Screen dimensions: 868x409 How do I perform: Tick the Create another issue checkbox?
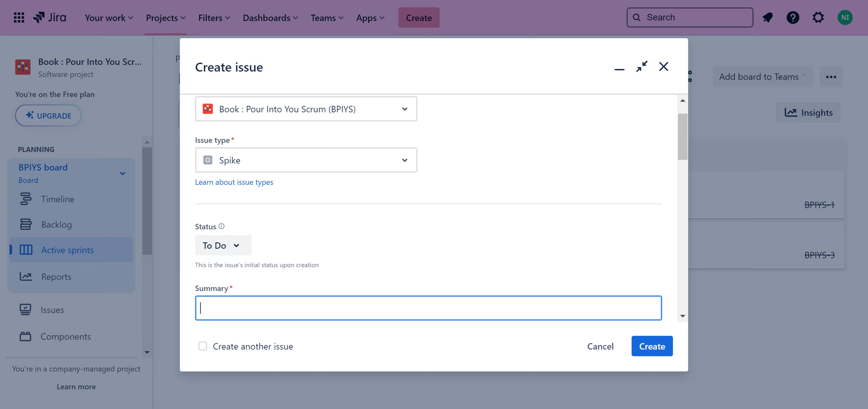(x=203, y=346)
